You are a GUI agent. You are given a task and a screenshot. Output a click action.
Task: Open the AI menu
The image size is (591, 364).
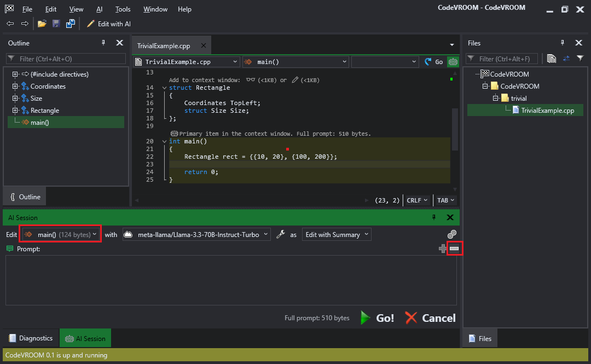99,9
